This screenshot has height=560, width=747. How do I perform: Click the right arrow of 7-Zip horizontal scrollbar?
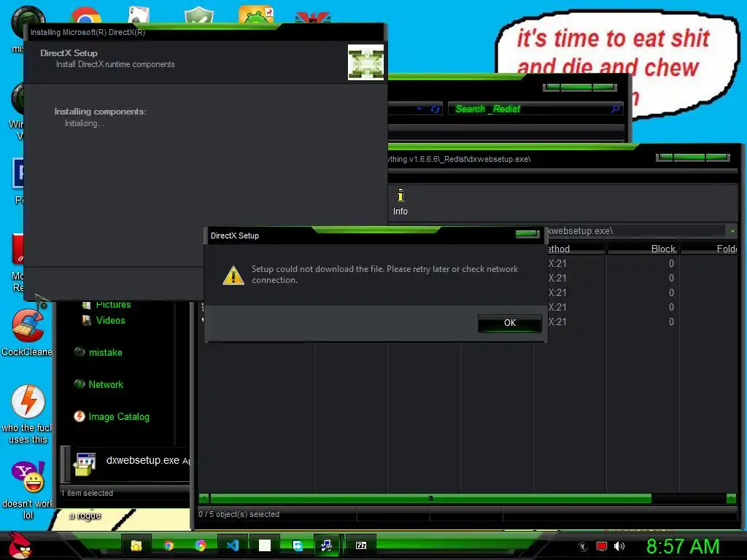[731, 499]
